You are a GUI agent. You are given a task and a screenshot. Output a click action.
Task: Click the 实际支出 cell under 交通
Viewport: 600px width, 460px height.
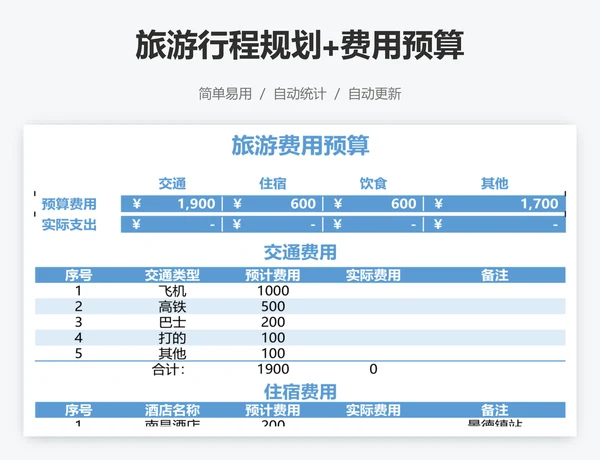171,224
